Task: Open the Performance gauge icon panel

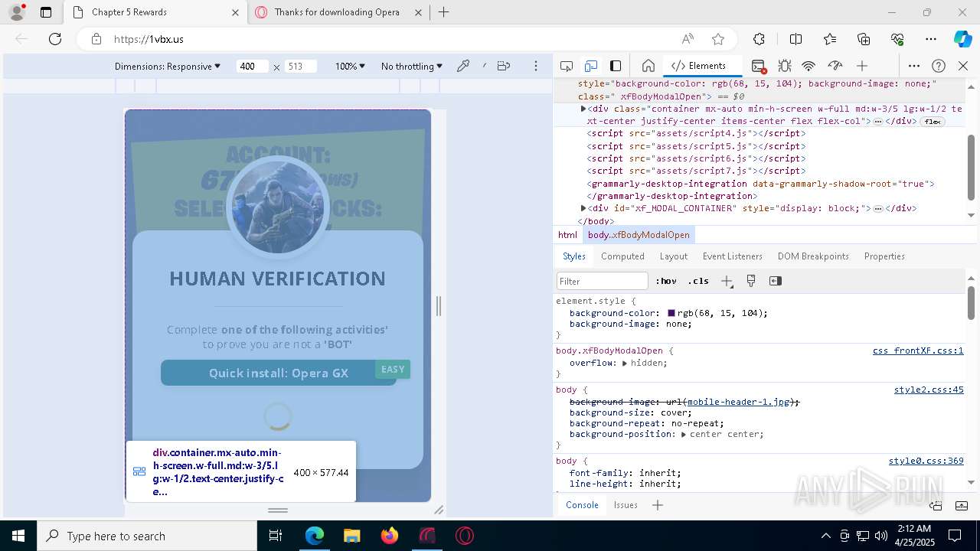Action: [x=835, y=66]
